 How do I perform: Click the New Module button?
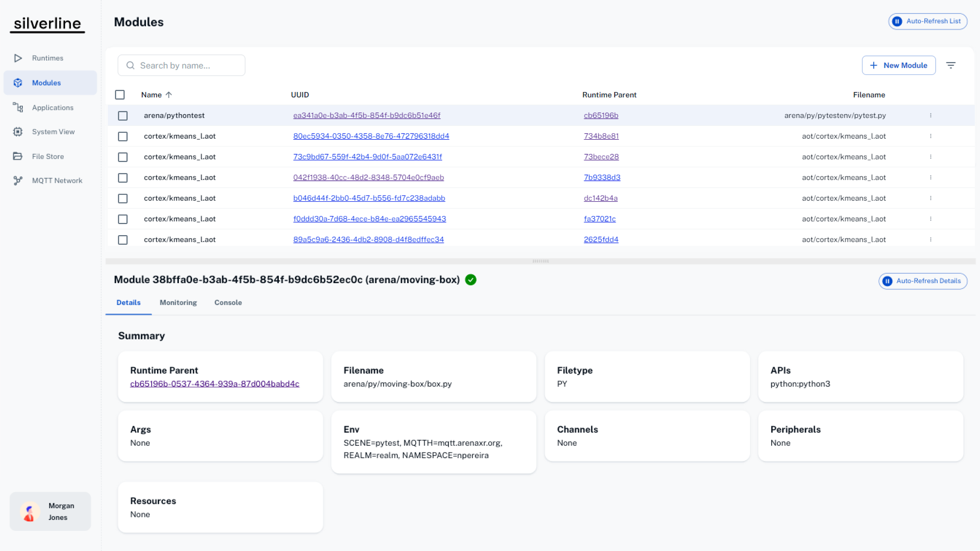(898, 65)
